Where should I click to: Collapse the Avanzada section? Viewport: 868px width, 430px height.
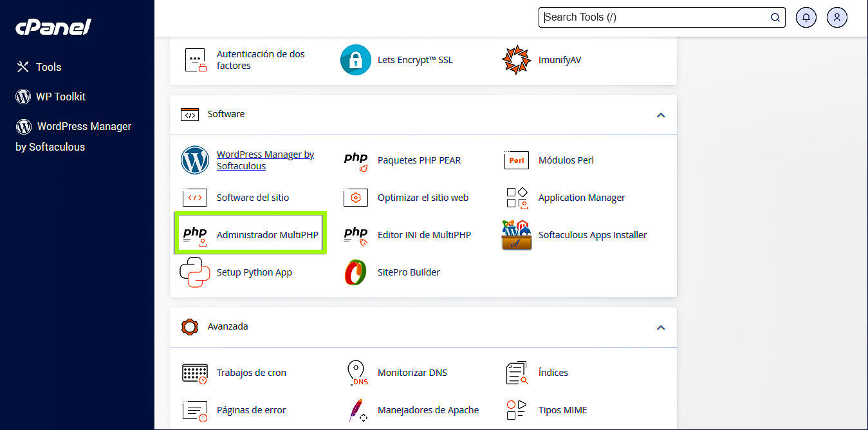pyautogui.click(x=660, y=326)
